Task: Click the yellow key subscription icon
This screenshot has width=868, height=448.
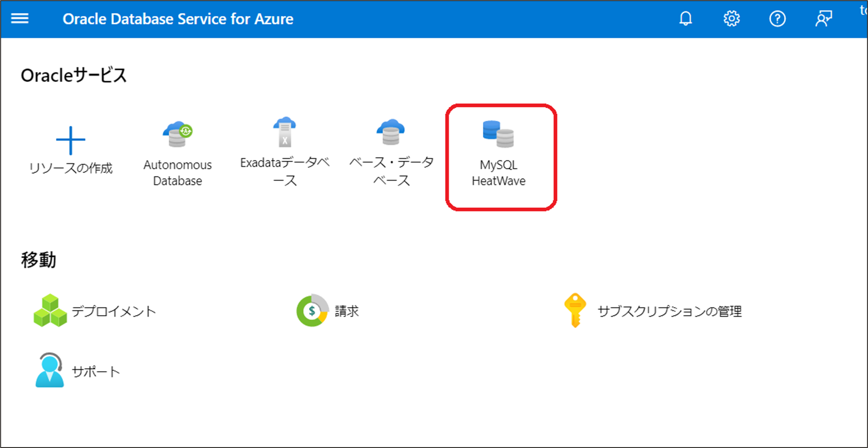Action: (575, 310)
